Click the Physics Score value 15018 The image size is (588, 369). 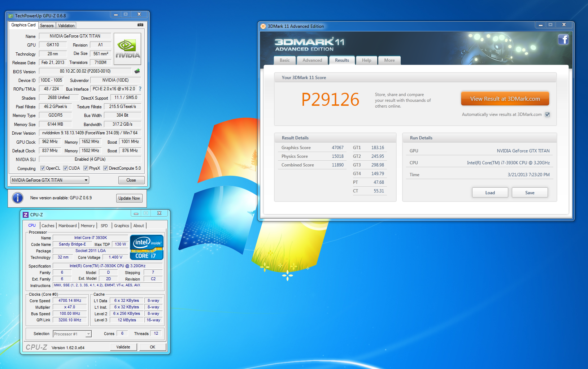[337, 156]
